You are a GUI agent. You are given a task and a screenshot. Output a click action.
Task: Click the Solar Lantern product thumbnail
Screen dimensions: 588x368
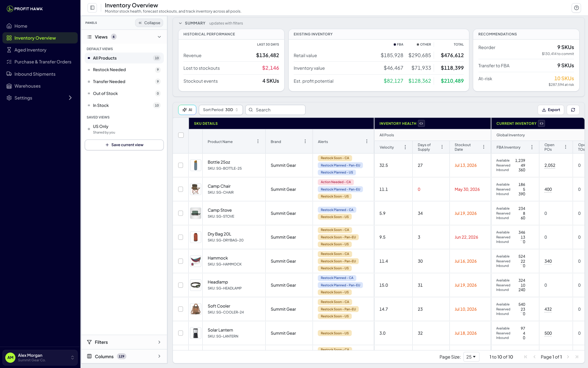tap(195, 333)
